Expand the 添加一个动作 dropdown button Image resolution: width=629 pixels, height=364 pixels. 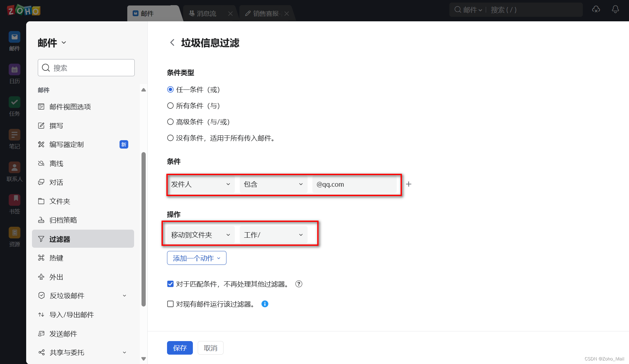point(196,258)
